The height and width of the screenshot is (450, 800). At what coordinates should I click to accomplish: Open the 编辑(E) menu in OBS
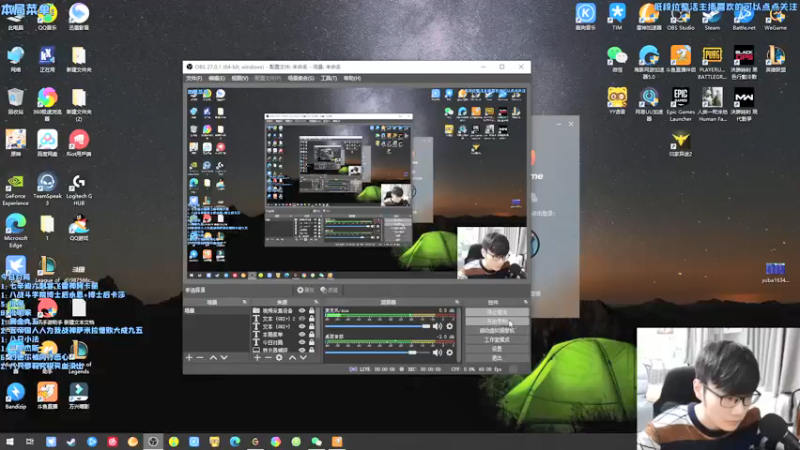(216, 78)
